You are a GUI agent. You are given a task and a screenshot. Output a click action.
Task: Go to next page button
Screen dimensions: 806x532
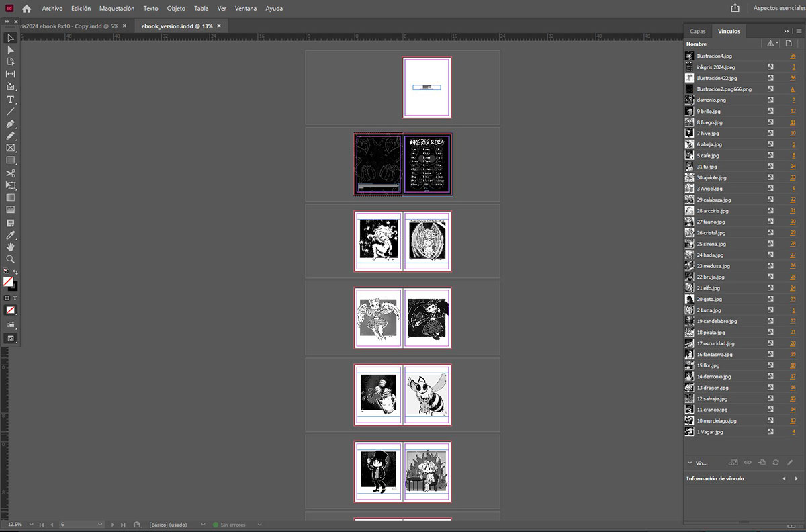(x=113, y=524)
